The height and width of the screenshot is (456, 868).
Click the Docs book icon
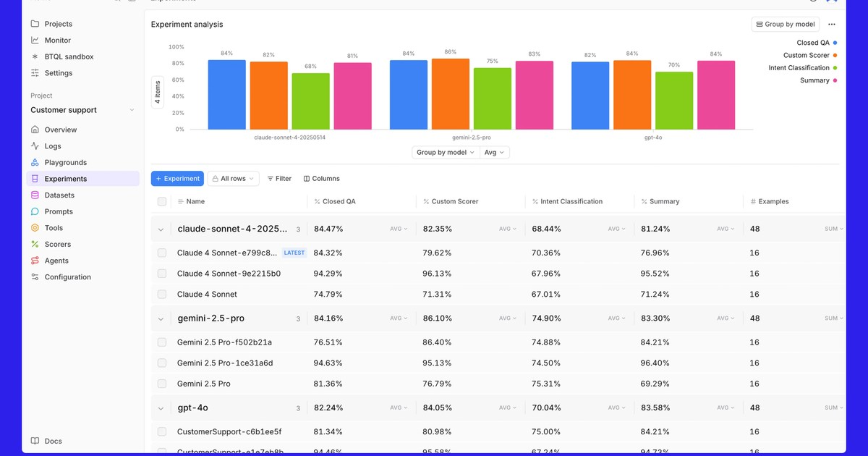(x=35, y=441)
